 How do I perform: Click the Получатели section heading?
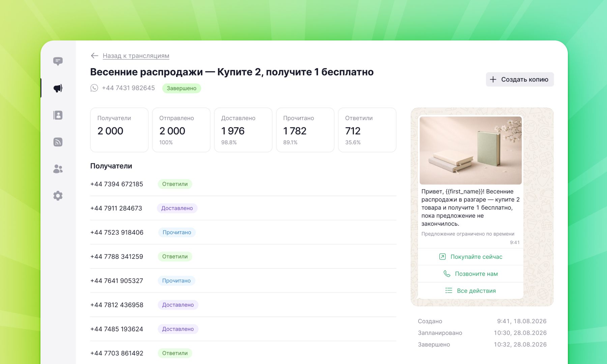[x=111, y=166]
